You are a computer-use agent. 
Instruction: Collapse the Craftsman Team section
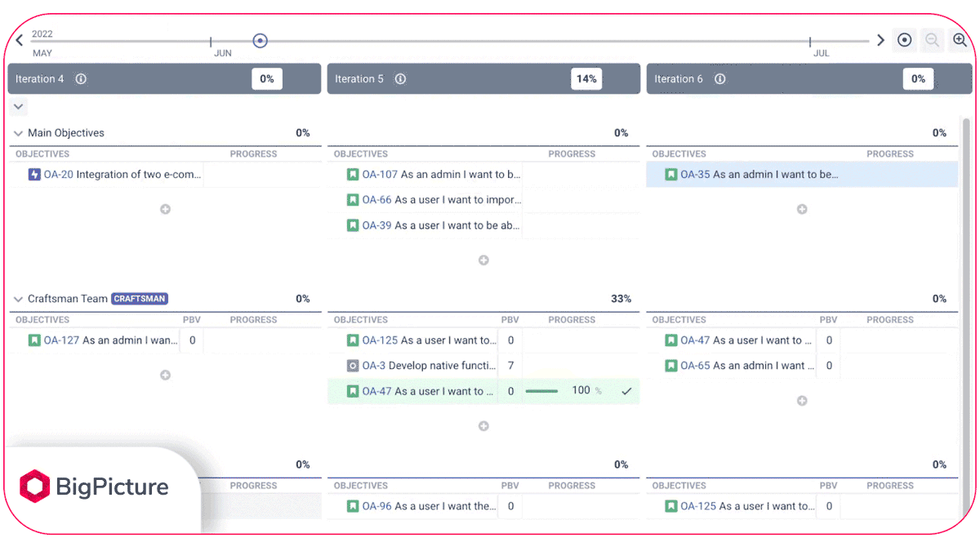(19, 299)
